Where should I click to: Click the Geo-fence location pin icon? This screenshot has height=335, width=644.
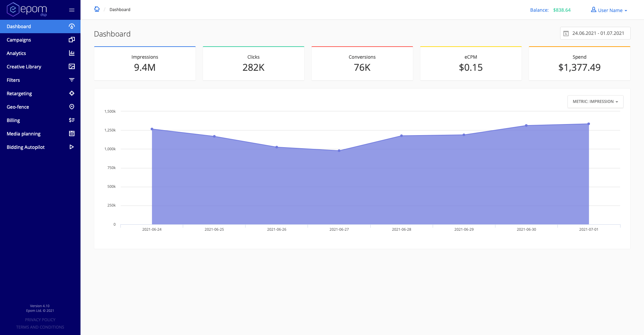coord(72,107)
